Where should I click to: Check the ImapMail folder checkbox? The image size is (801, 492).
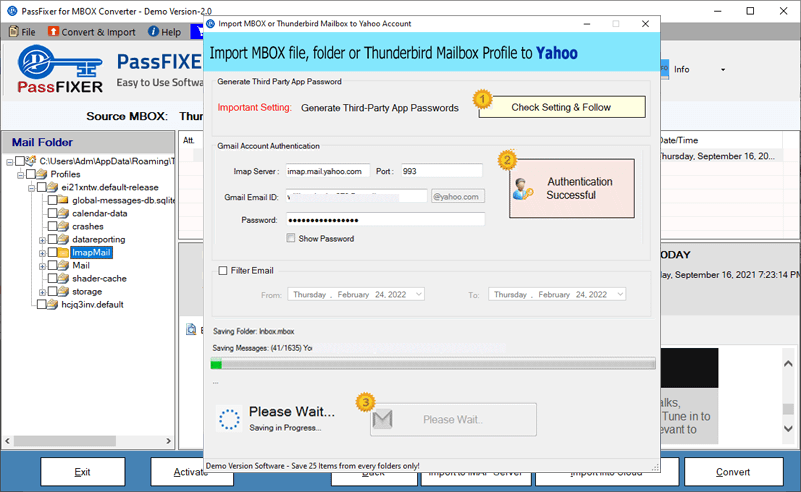pos(52,252)
